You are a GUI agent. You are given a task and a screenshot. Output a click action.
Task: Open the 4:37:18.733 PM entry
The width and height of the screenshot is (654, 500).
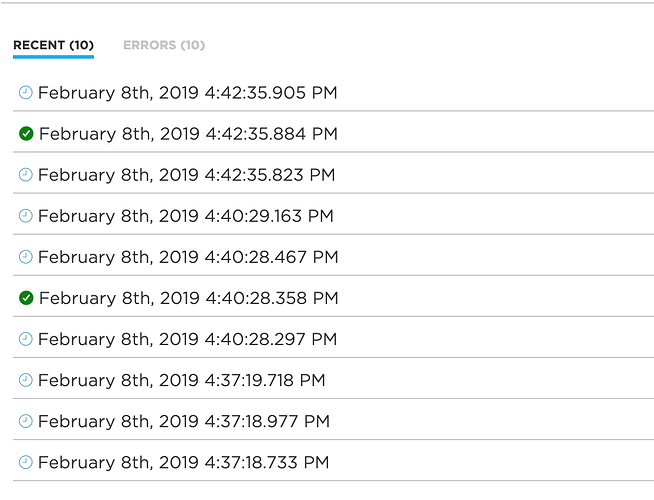click(x=183, y=462)
